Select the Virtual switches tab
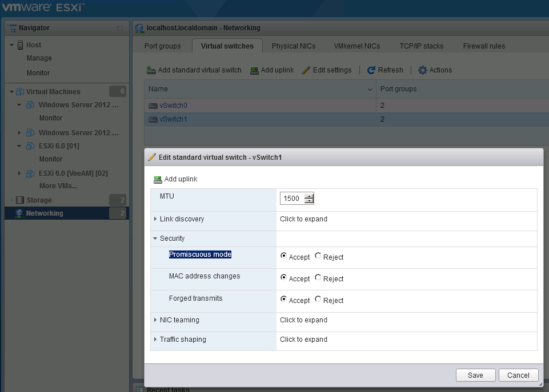The width and height of the screenshot is (549, 392). point(227,46)
